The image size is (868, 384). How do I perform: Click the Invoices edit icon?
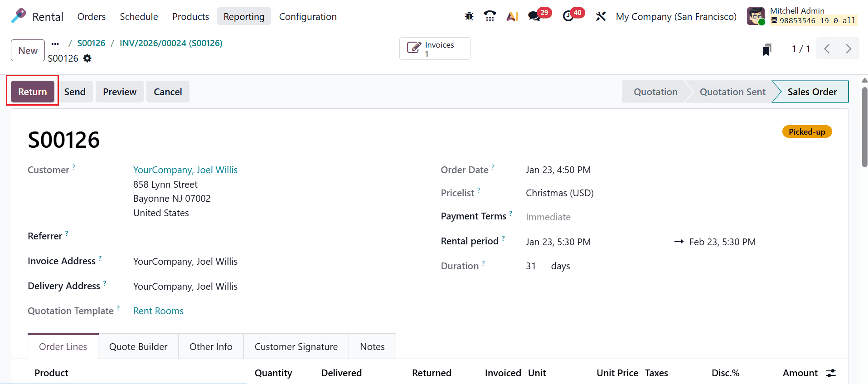(x=414, y=48)
